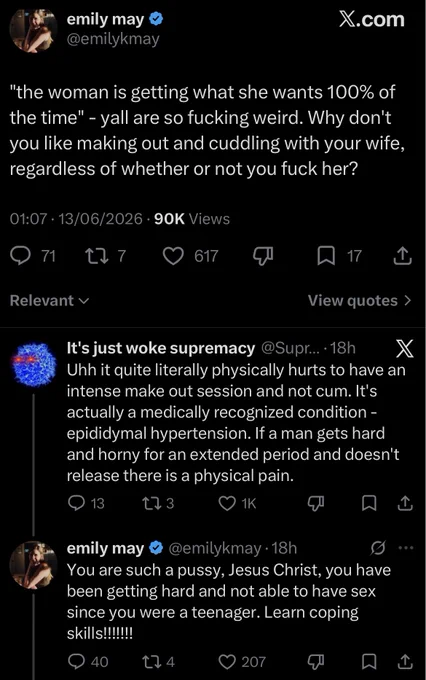Click the 90K Views count
426x680 pixels.
pos(192,219)
